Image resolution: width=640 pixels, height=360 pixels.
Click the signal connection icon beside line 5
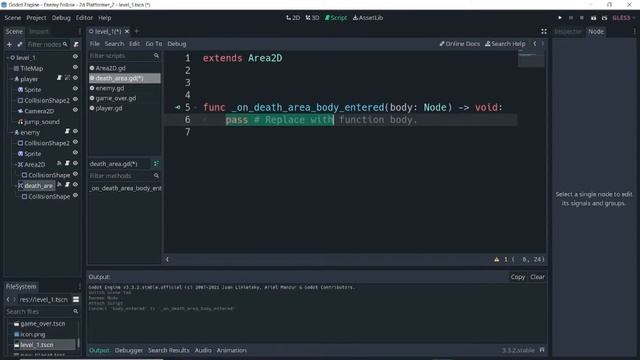[x=178, y=107]
